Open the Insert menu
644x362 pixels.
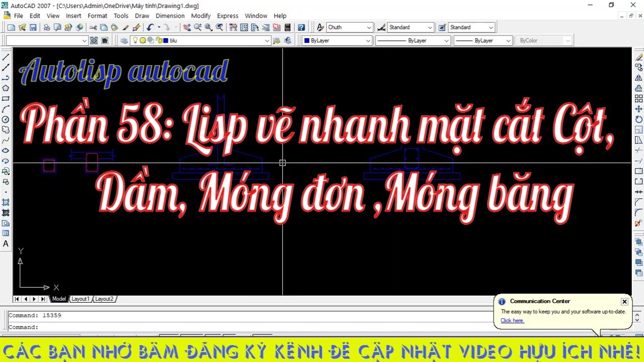coord(73,16)
